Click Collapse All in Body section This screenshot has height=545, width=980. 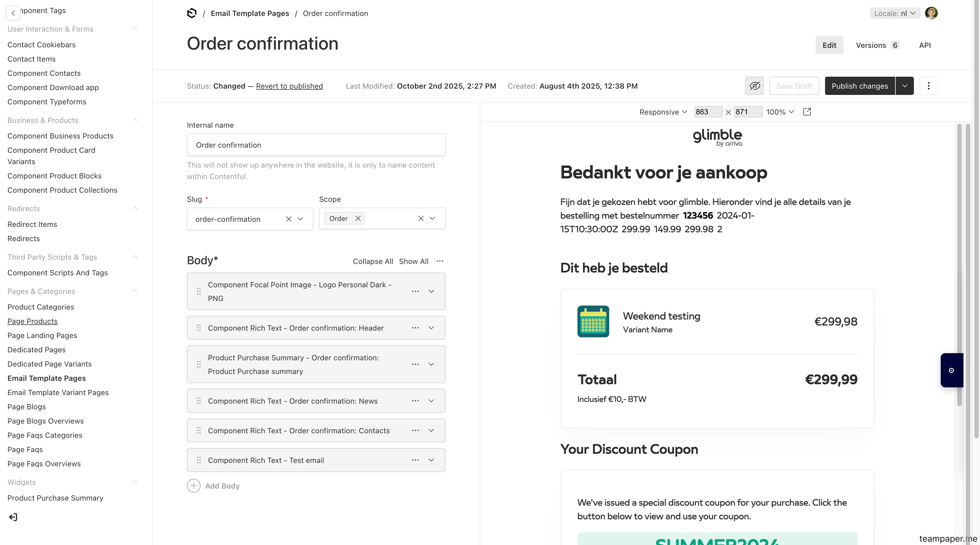373,261
